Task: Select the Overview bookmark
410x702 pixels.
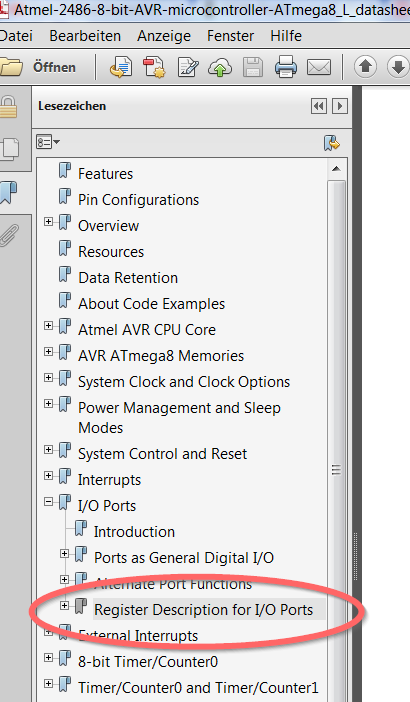Action: pyautogui.click(x=108, y=226)
